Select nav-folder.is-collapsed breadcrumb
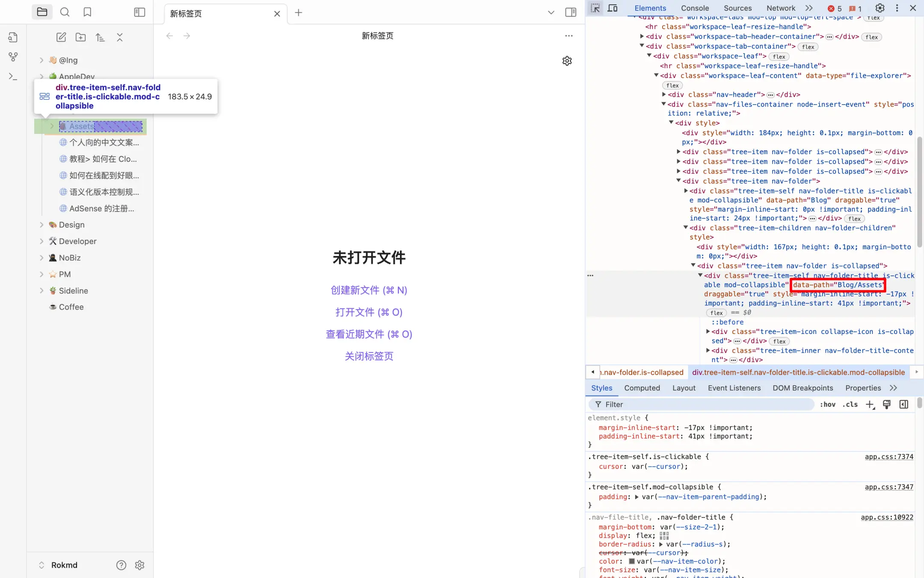Screen dimensions: 924x578 (x=643, y=372)
